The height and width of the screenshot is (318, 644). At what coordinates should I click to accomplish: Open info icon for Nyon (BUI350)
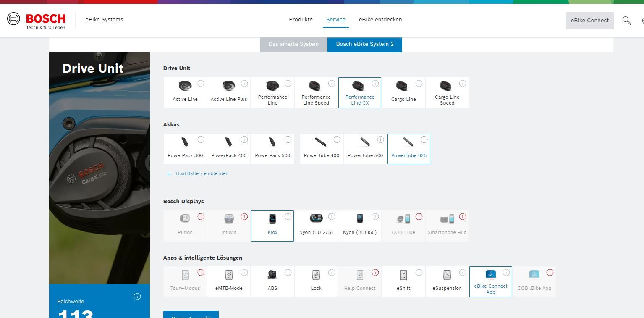[375, 216]
